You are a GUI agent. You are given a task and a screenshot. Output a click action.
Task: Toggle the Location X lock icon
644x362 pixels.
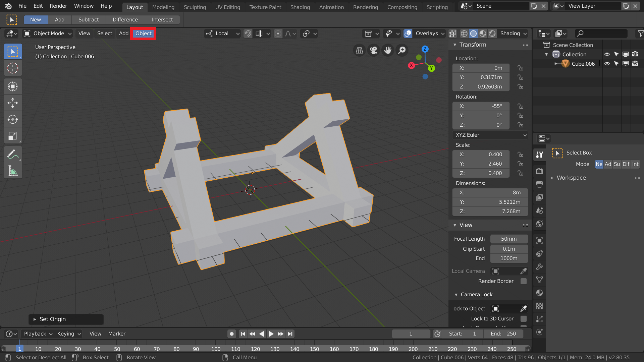coord(520,68)
